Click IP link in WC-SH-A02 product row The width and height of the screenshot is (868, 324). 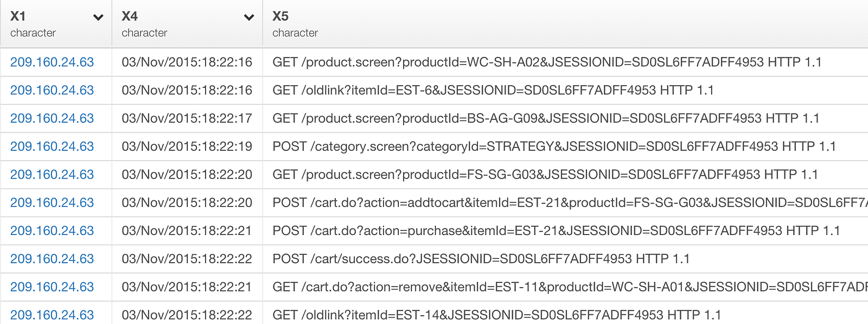pyautogui.click(x=52, y=62)
